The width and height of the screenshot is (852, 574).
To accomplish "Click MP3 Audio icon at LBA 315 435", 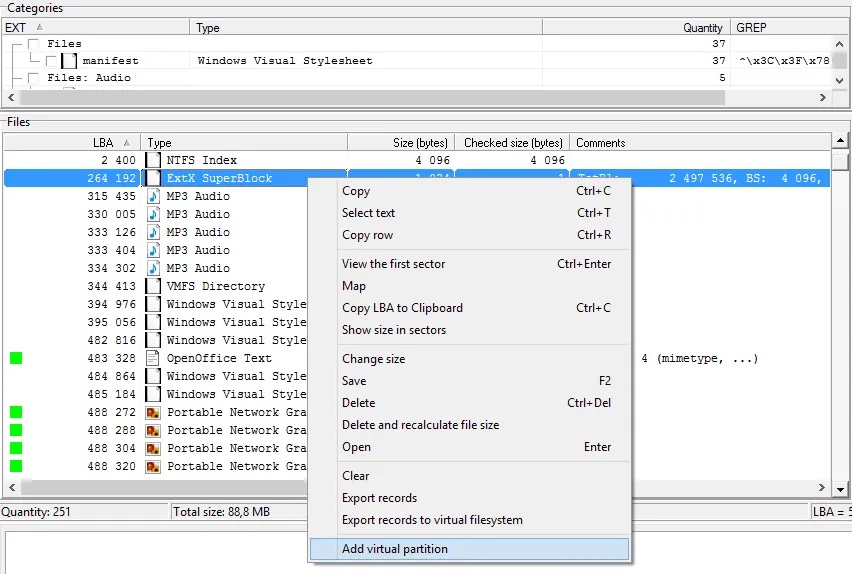I will point(153,196).
